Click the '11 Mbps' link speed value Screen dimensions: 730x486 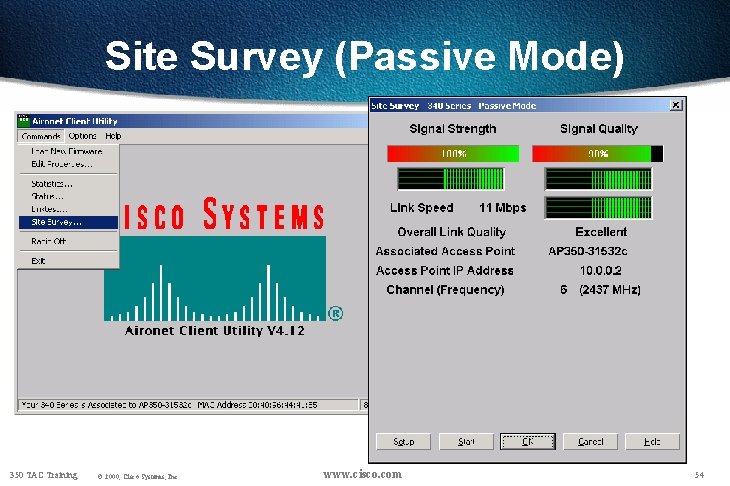502,208
